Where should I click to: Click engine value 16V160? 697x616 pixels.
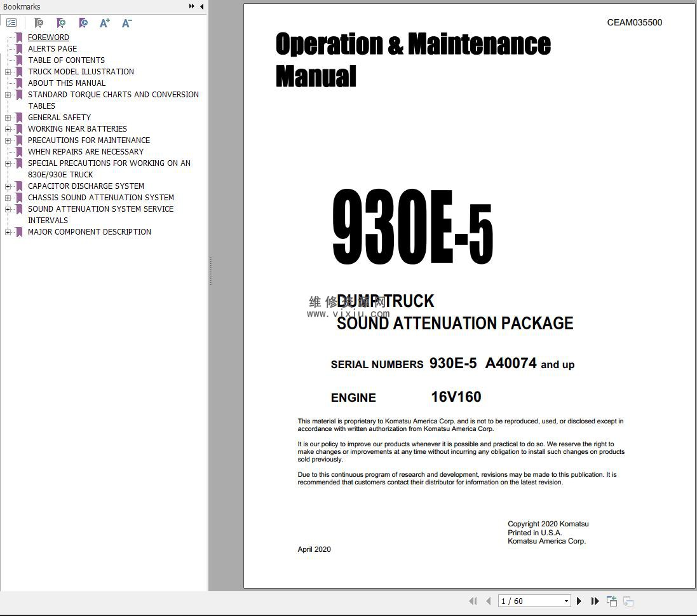456,397
